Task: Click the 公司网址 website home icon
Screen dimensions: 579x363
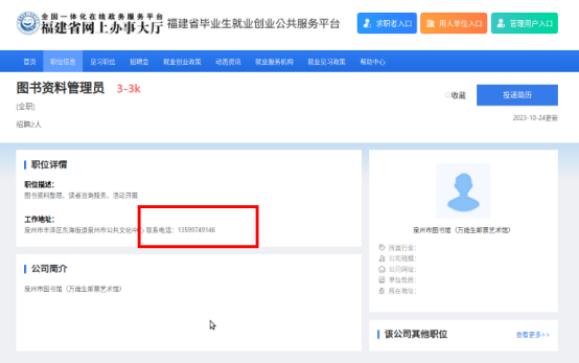Action: click(382, 269)
